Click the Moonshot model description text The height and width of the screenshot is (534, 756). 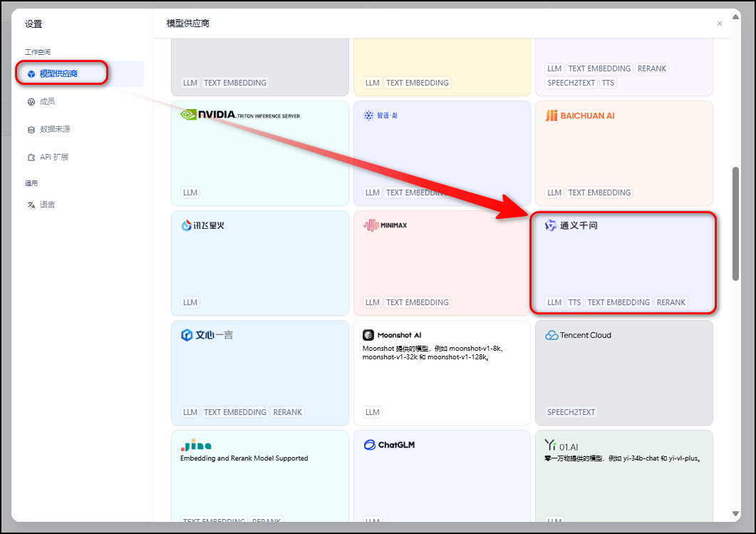(x=434, y=353)
